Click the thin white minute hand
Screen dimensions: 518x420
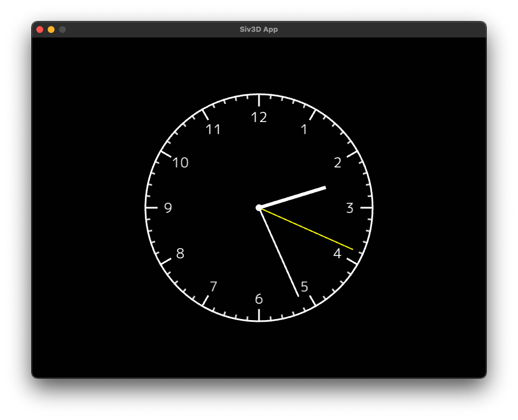tap(279, 253)
